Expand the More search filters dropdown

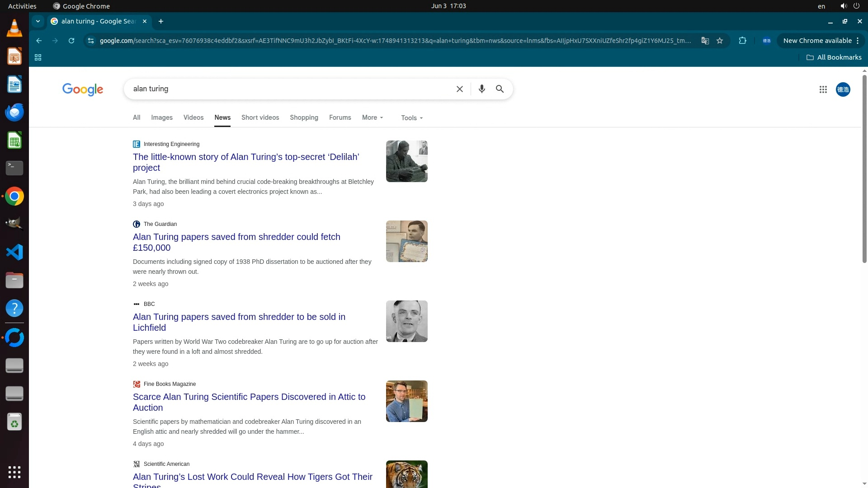click(x=373, y=117)
